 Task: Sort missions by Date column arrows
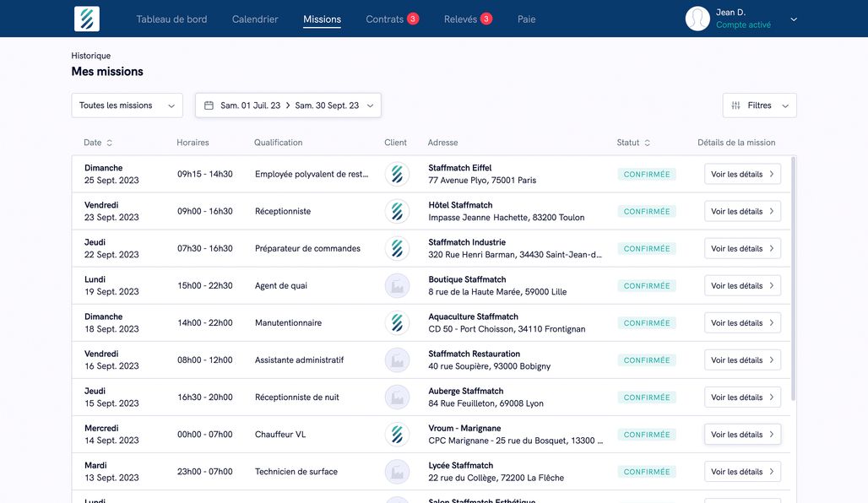pyautogui.click(x=110, y=143)
